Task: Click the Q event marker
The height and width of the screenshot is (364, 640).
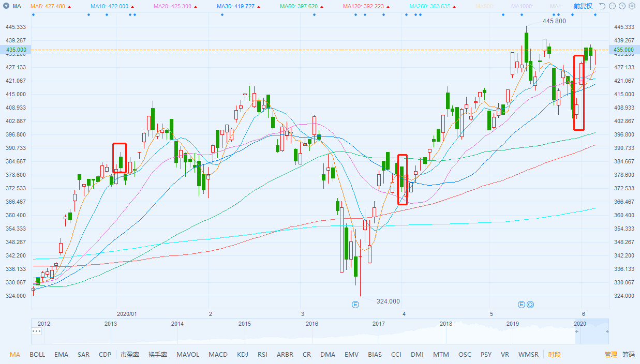Action: point(530,304)
